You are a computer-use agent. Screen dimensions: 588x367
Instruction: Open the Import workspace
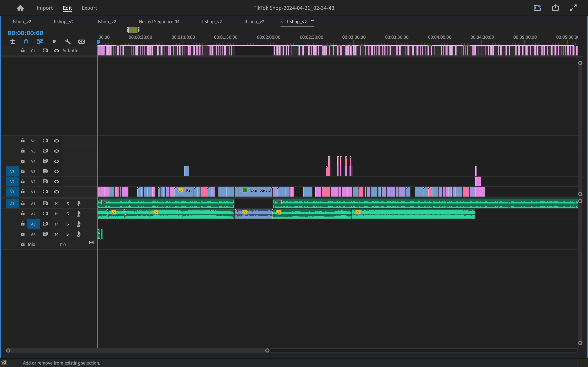[45, 8]
